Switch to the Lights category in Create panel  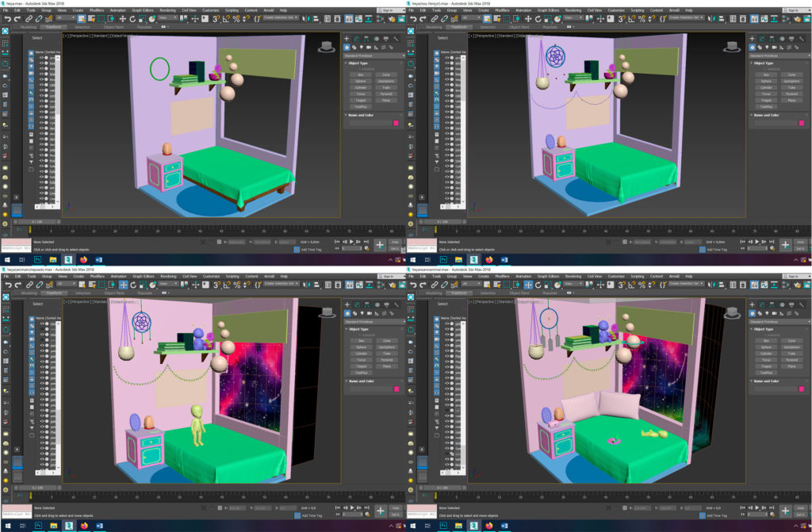[362, 47]
